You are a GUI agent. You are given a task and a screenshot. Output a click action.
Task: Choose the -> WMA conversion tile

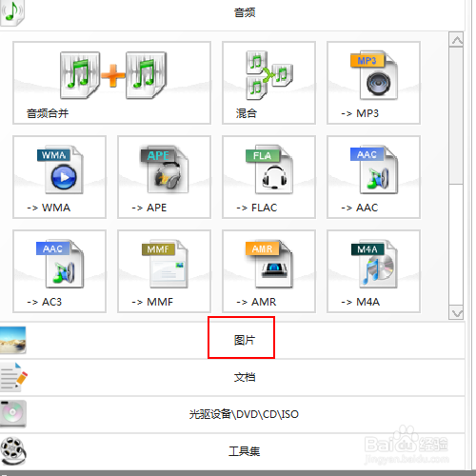pyautogui.click(x=59, y=177)
